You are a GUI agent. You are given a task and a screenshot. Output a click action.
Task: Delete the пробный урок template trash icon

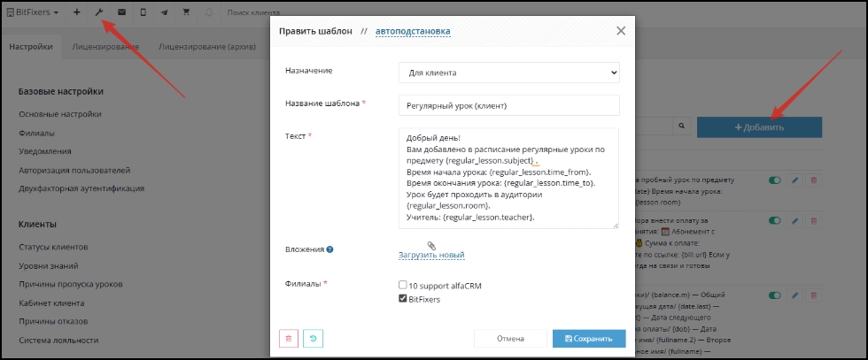814,180
